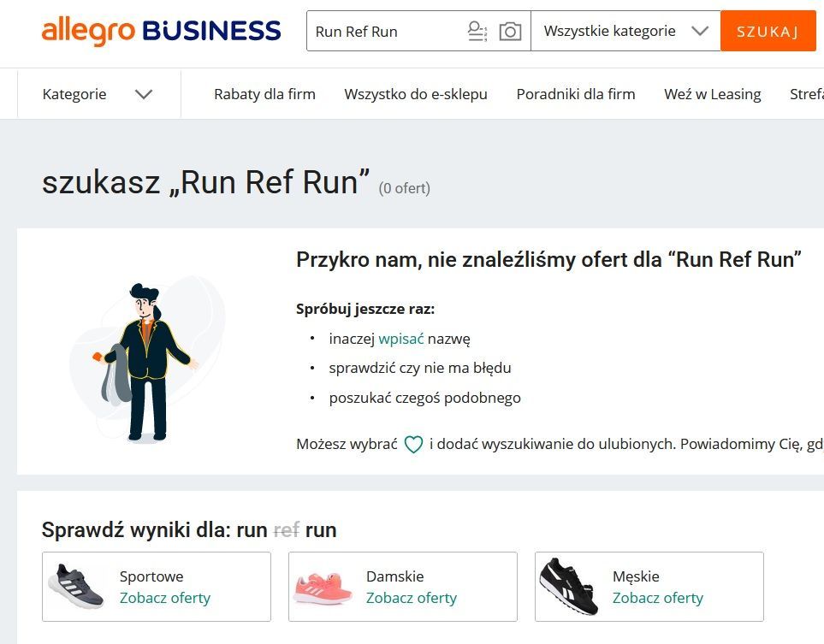This screenshot has width=824, height=644.
Task: Click the poszukać czegoś podobnego tip
Action: (424, 399)
